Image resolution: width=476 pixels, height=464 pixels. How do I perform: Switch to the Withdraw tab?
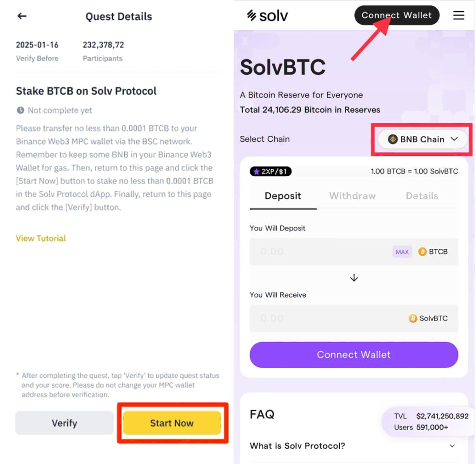pos(352,196)
